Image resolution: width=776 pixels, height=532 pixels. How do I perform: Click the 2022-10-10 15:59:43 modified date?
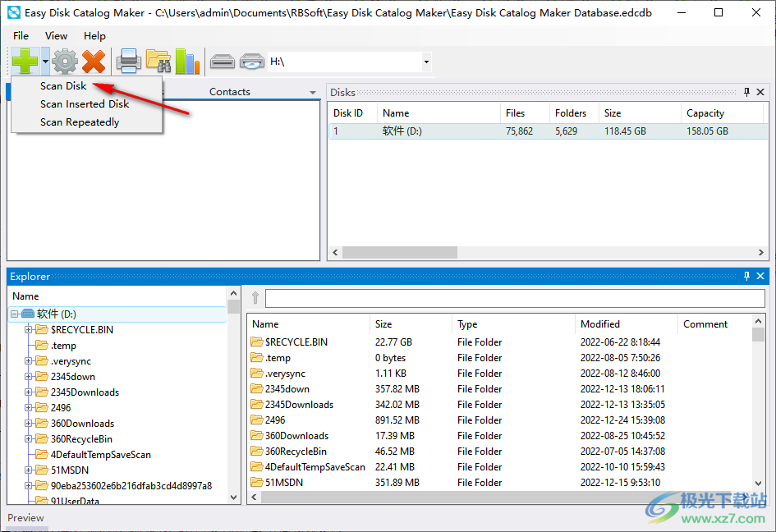(x=622, y=466)
